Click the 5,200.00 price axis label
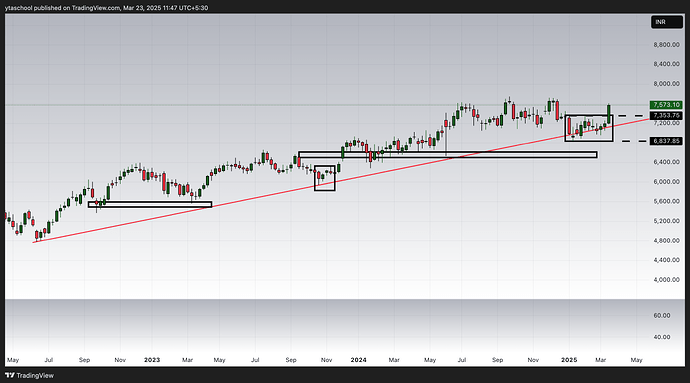The height and width of the screenshot is (383, 690). tap(666, 221)
